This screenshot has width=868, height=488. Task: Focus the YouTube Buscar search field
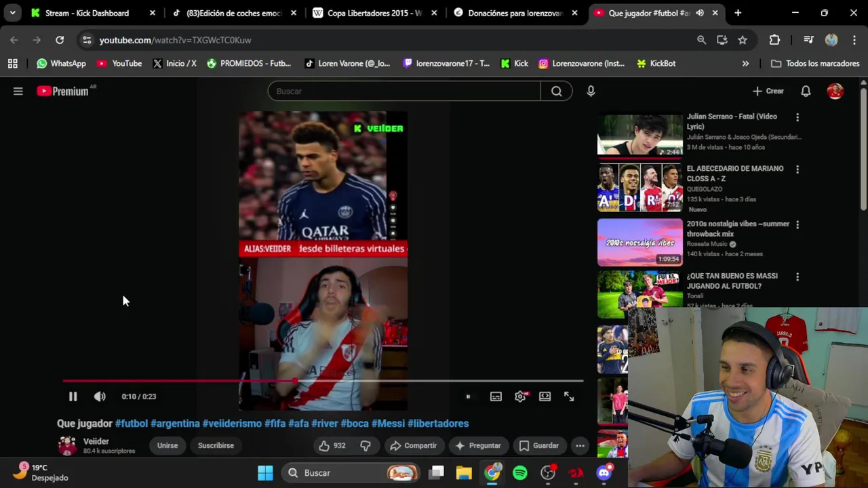click(x=404, y=91)
